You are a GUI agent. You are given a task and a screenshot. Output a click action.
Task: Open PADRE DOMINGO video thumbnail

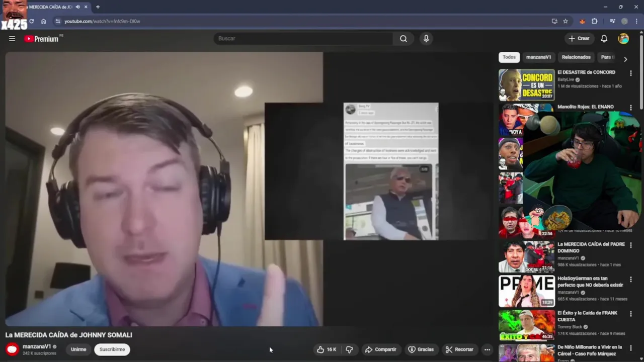point(526,256)
